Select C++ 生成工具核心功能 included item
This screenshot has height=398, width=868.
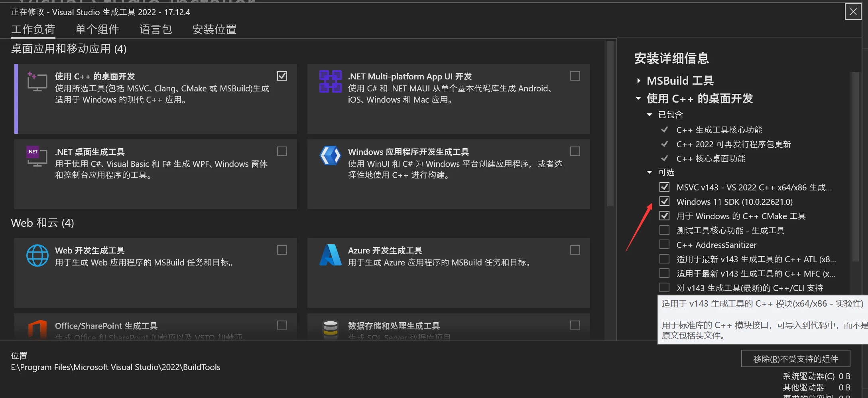coord(719,130)
